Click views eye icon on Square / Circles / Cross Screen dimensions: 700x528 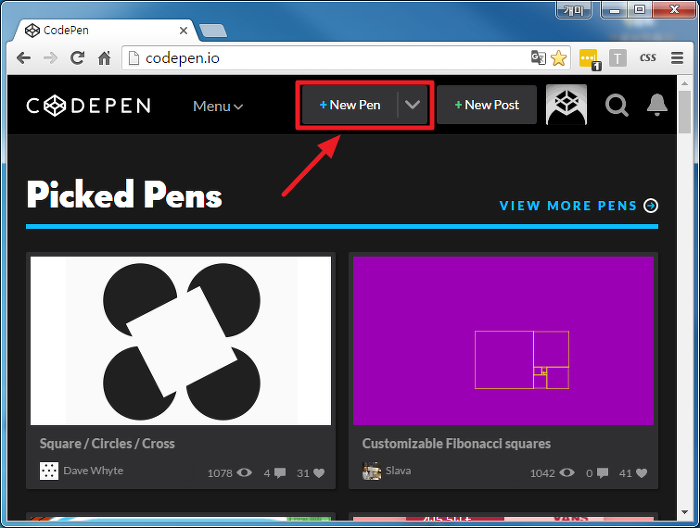pos(244,473)
